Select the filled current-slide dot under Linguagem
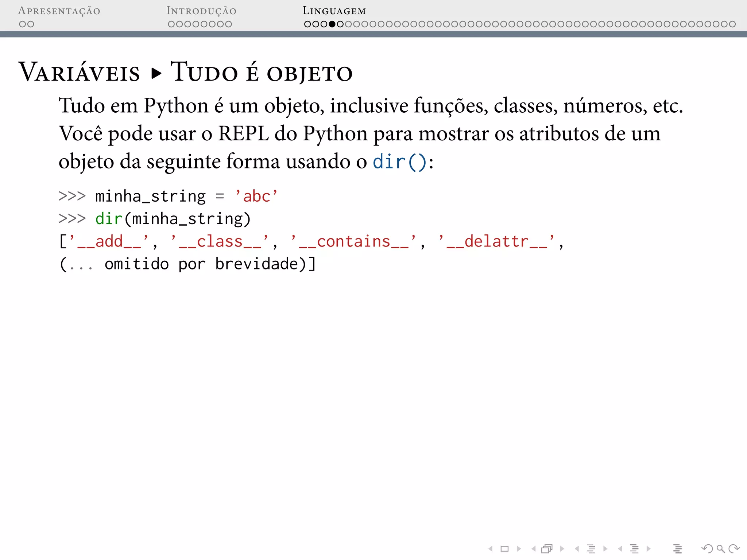 (332, 24)
